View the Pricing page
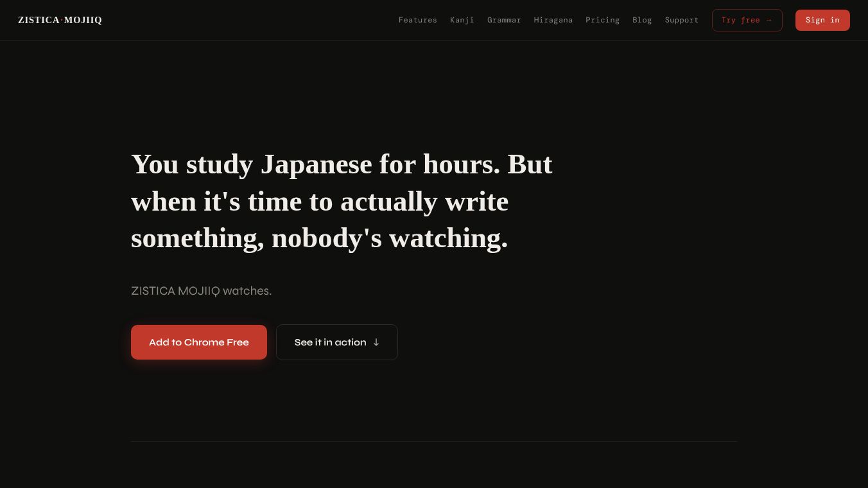 click(603, 20)
